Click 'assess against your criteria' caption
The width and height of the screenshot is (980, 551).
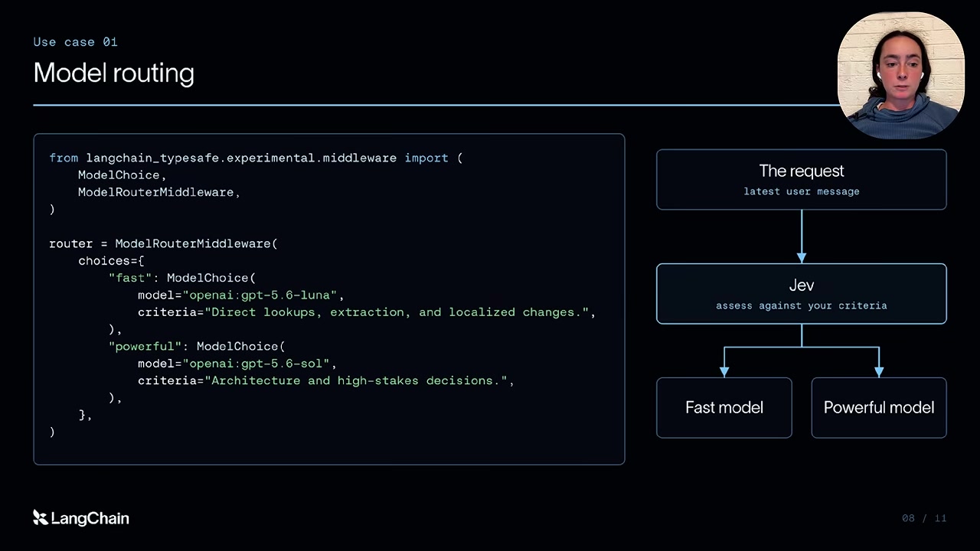pos(802,305)
